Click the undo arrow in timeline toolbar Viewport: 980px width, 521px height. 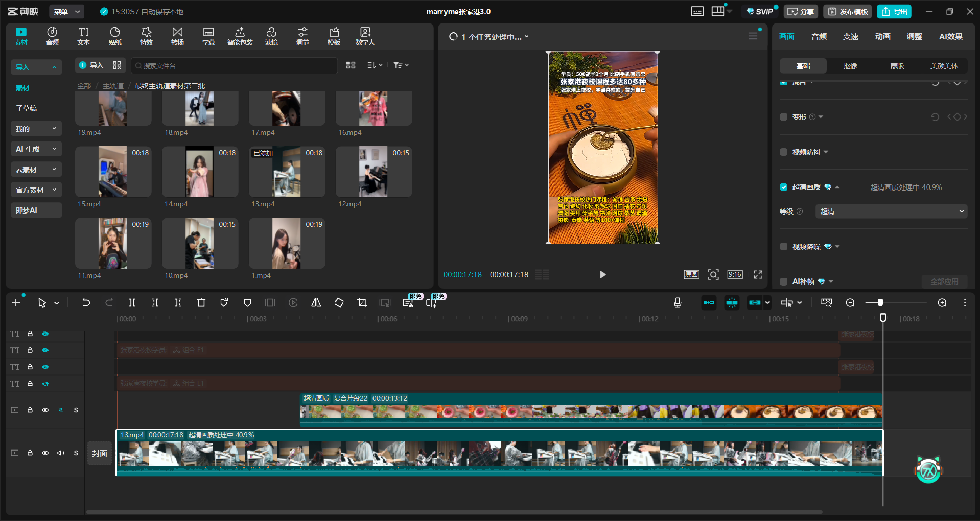click(x=86, y=303)
